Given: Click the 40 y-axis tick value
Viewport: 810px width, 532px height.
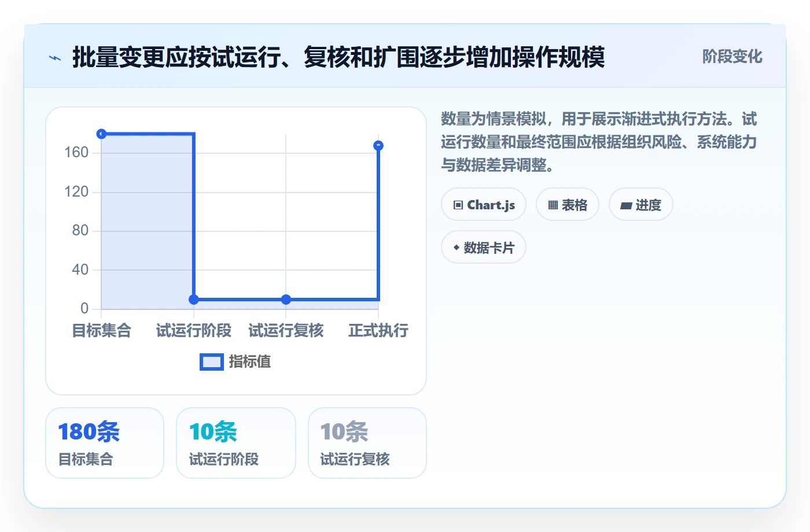Looking at the screenshot, I should point(80,270).
